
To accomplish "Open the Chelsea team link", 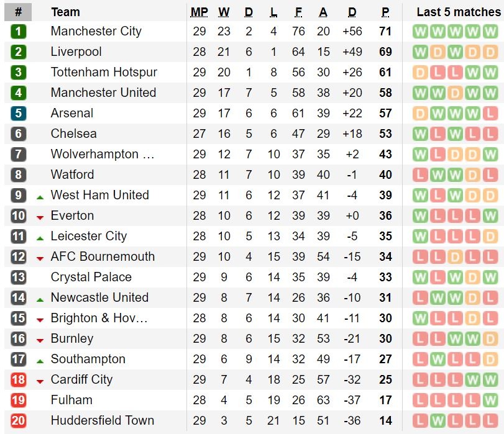I will (x=73, y=134).
